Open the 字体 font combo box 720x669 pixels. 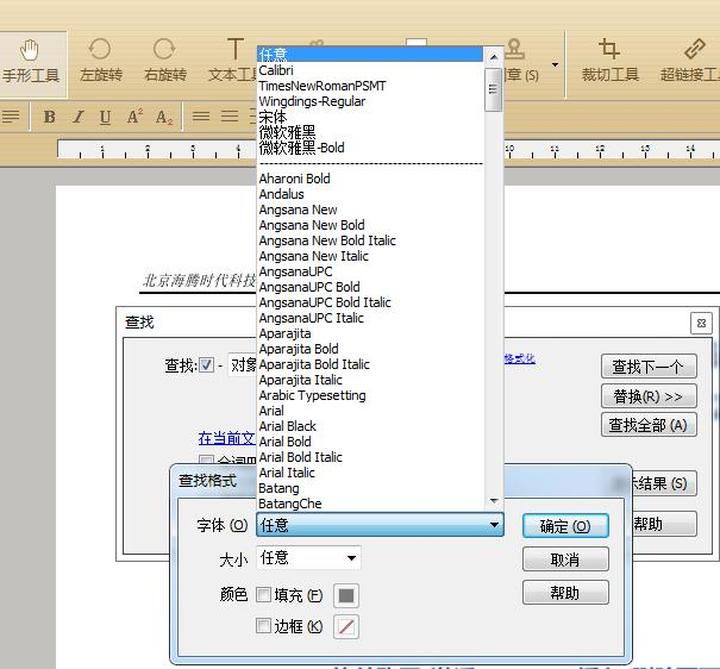click(380, 525)
